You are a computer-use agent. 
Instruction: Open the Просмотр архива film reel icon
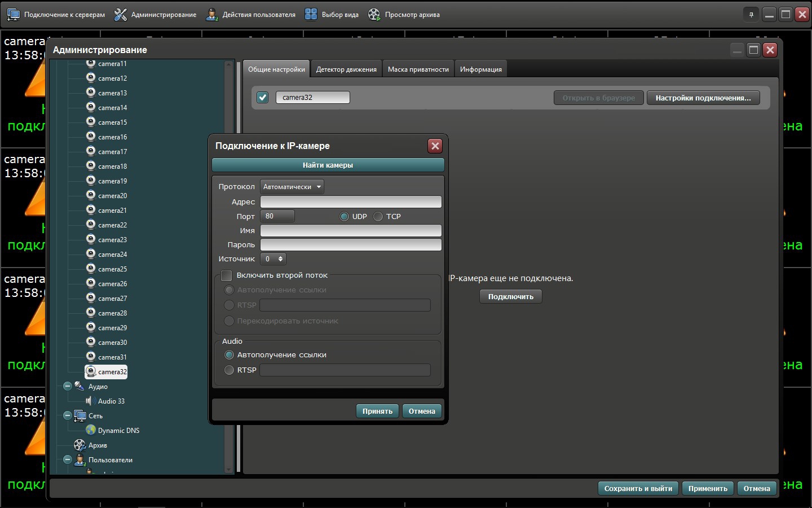(x=374, y=15)
